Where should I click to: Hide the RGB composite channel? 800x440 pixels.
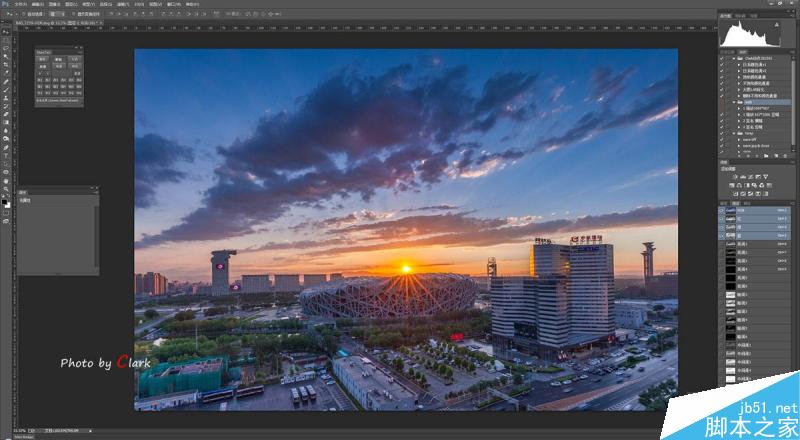click(722, 210)
